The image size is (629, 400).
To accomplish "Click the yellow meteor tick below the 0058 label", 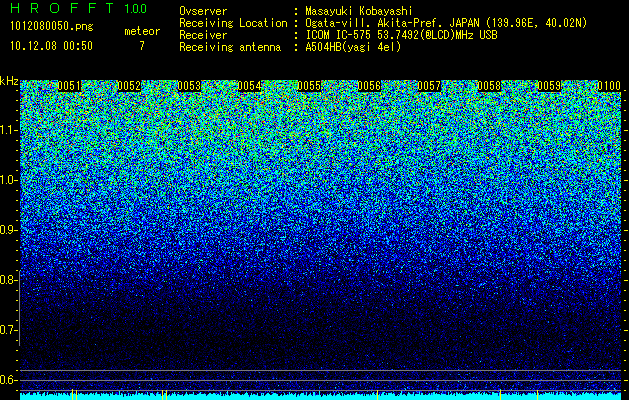I will pyautogui.click(x=501, y=394).
